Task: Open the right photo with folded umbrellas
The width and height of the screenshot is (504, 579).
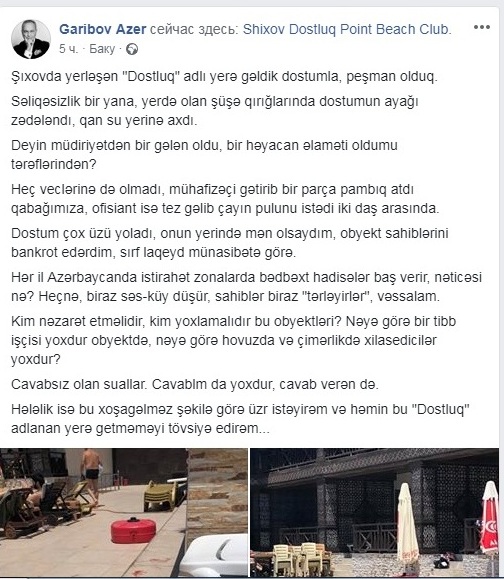Action: [x=374, y=513]
